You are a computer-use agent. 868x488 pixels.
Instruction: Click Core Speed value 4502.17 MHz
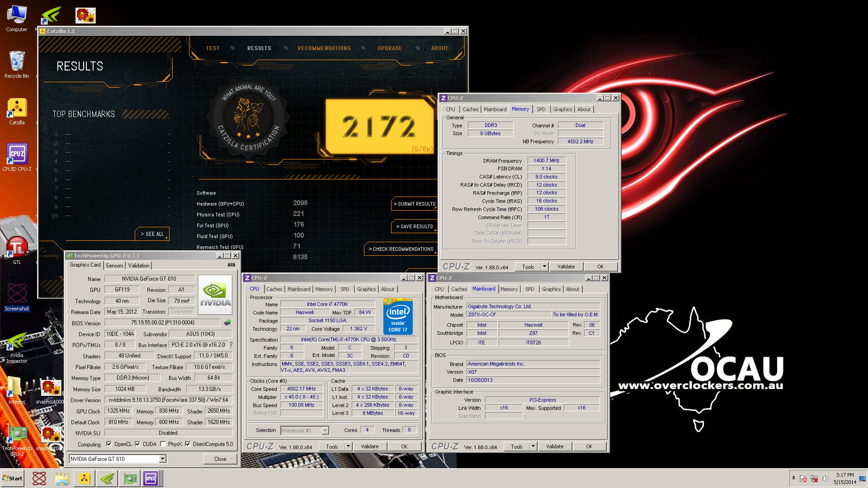click(x=301, y=389)
